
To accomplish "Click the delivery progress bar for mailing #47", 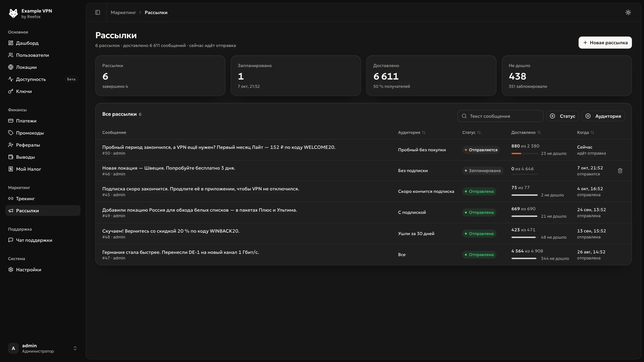I will [x=525, y=258].
